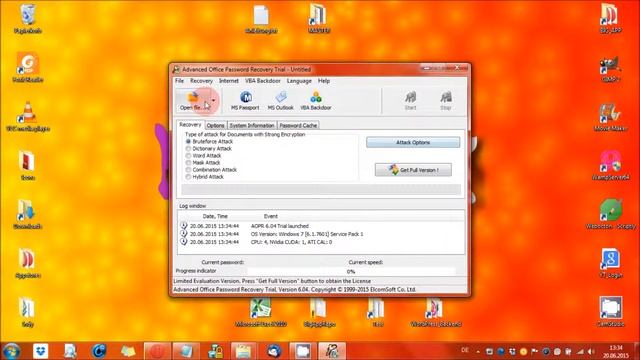Switch to the Options tab
The height and width of the screenshot is (360, 640).
[x=216, y=125]
